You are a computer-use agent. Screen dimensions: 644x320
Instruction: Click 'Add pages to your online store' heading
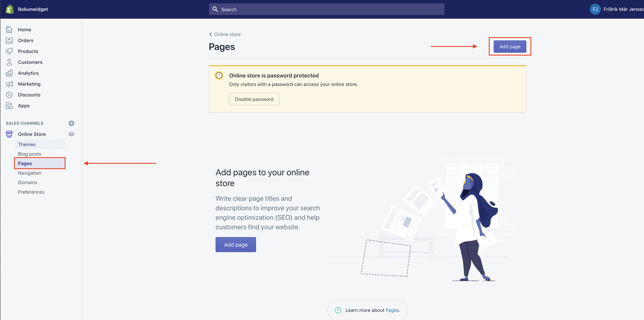262,178
